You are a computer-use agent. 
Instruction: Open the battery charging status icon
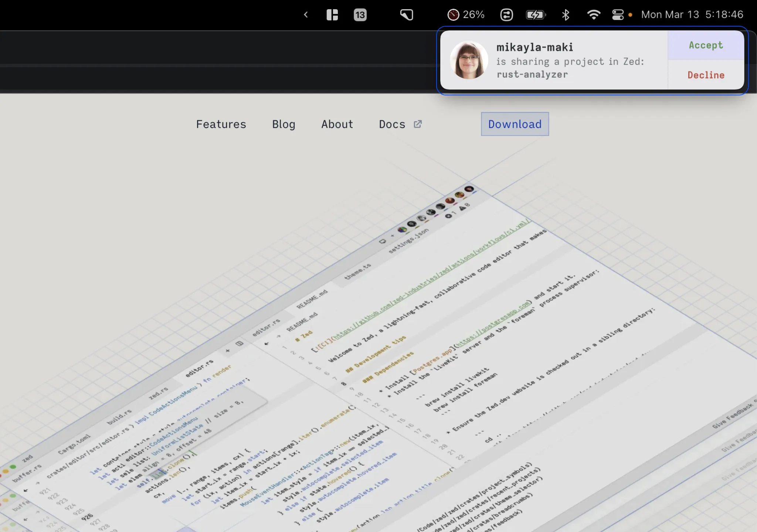pyautogui.click(x=535, y=15)
